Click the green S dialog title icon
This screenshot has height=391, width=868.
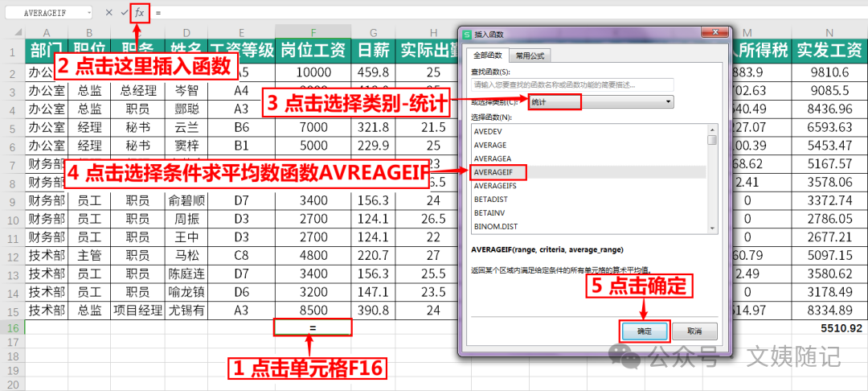tap(466, 35)
